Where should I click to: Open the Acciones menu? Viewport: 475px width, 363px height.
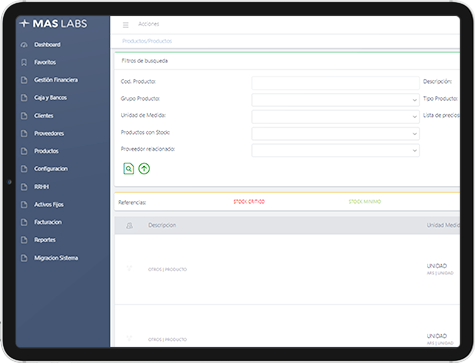(x=149, y=24)
